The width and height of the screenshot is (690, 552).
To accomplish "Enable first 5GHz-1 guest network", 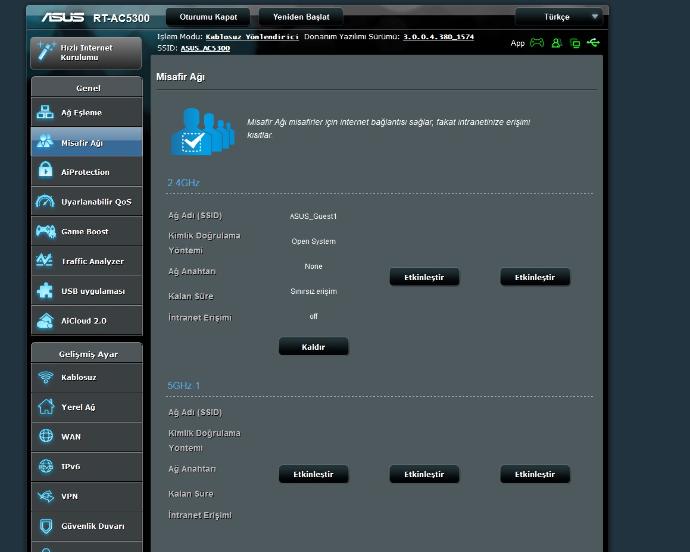I will (313, 474).
